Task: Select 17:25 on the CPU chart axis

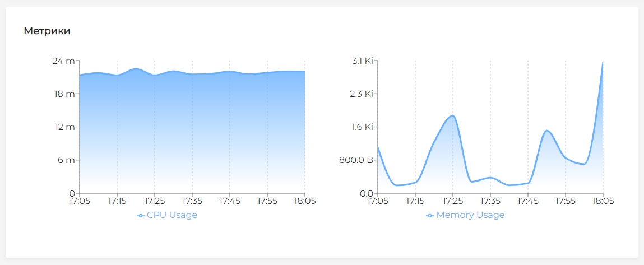Action: [154, 201]
